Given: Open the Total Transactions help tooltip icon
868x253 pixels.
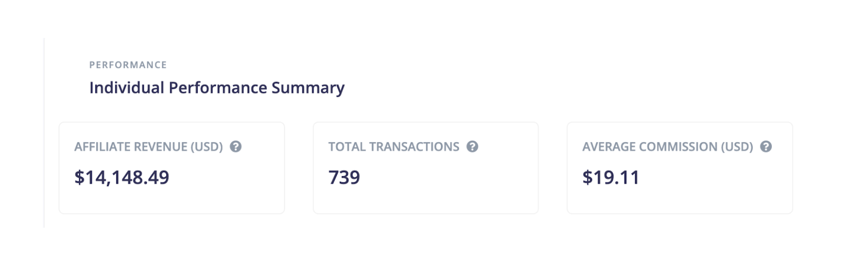Looking at the screenshot, I should click(x=472, y=146).
